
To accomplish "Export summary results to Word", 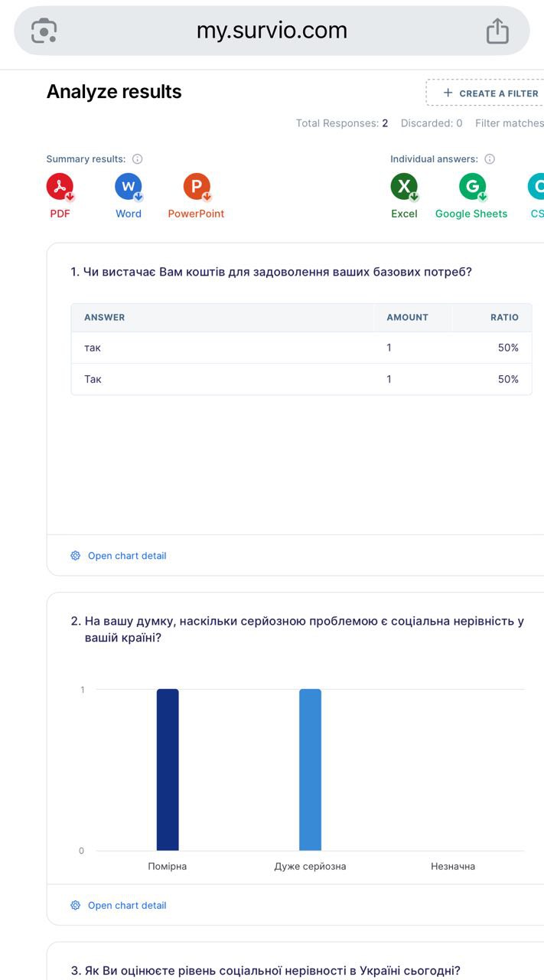I will (129, 188).
